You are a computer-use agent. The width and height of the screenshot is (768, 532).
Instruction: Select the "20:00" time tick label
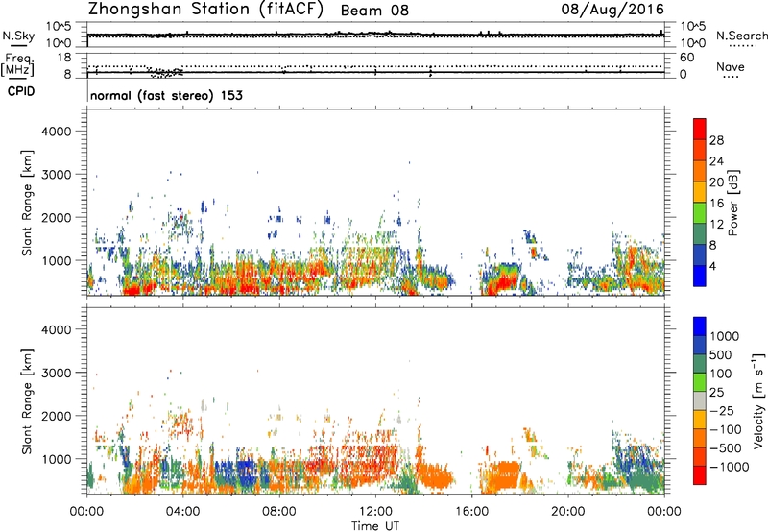click(567, 512)
